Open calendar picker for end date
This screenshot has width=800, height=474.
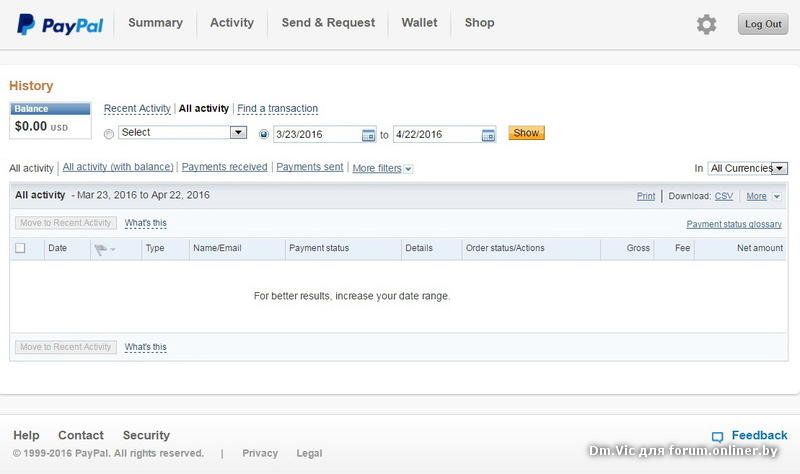click(x=488, y=135)
